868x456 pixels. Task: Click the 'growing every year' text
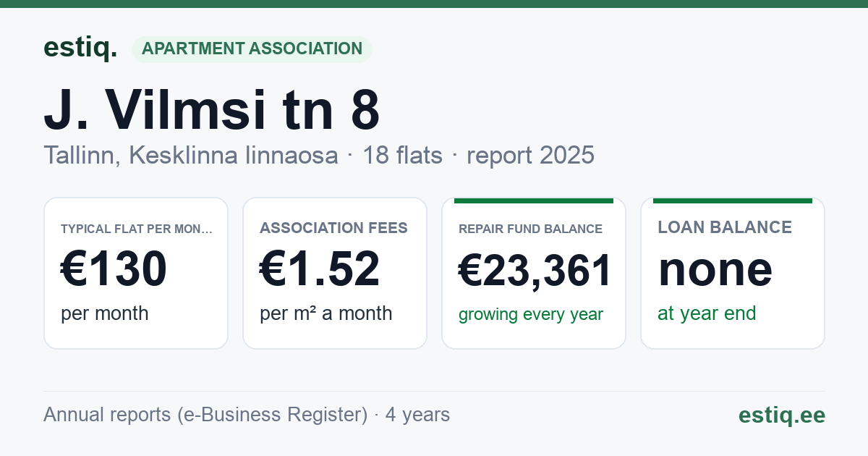[531, 315]
